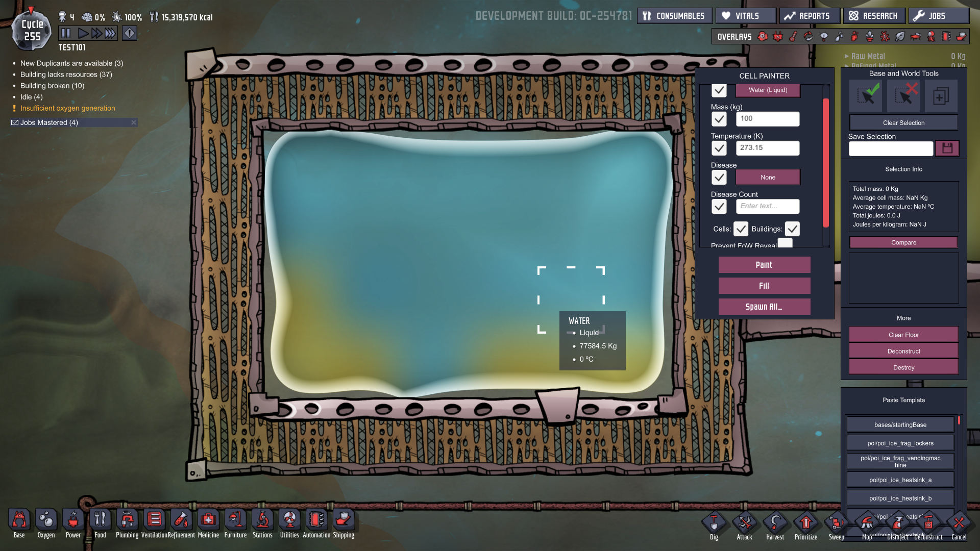This screenshot has height=551, width=980.
Task: Toggle the Buildings checkbox
Action: pyautogui.click(x=792, y=229)
